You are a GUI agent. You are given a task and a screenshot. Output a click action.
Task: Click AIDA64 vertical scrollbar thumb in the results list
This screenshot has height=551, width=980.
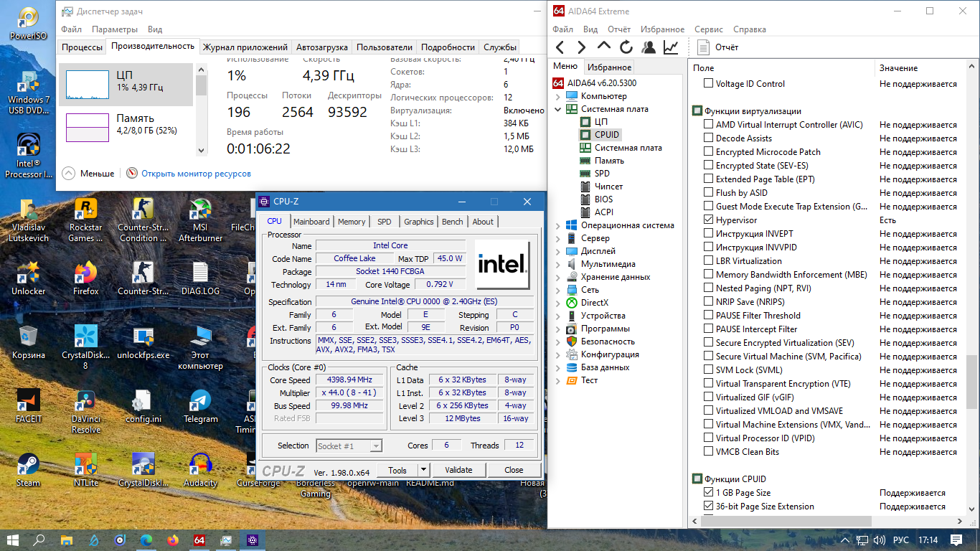(973, 381)
